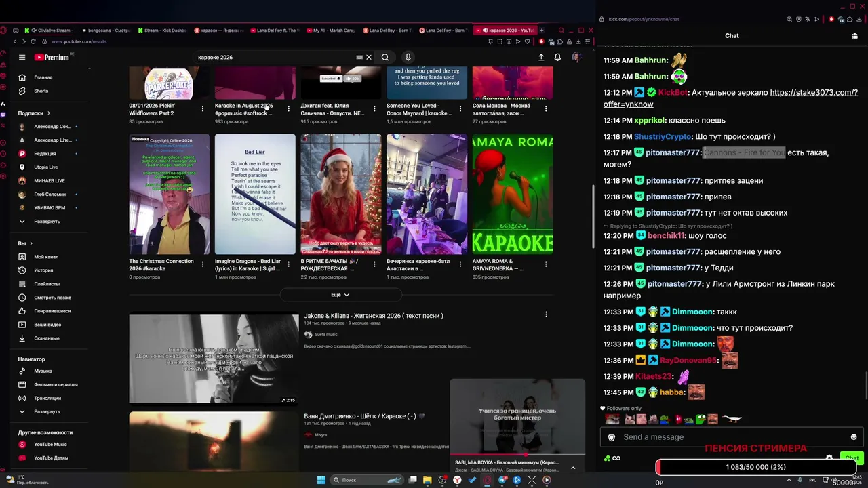Image resolution: width=868 pixels, height=488 pixels.
Task: Open options menu for Jakone & Kiliana video
Action: pyautogui.click(x=546, y=314)
